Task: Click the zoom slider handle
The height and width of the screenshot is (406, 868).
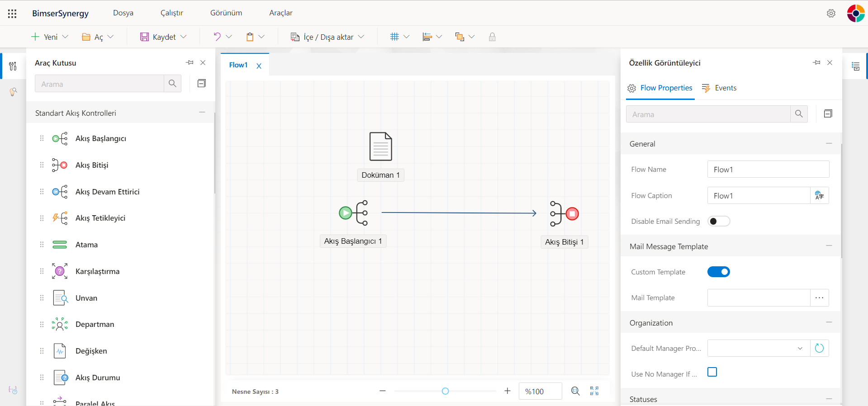Action: [445, 391]
